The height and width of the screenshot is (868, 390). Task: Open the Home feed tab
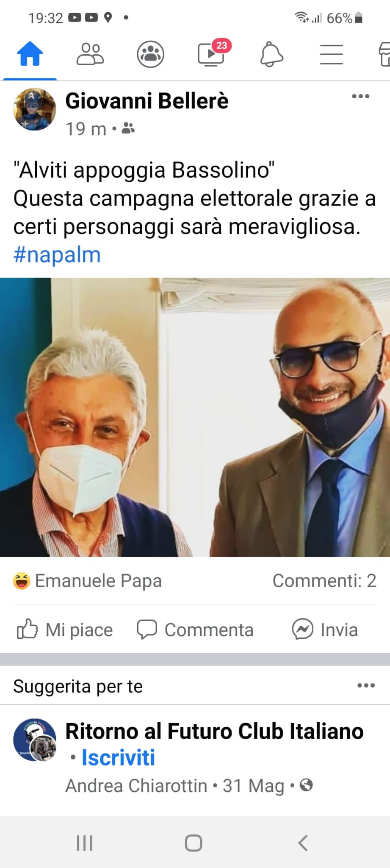pos(30,54)
